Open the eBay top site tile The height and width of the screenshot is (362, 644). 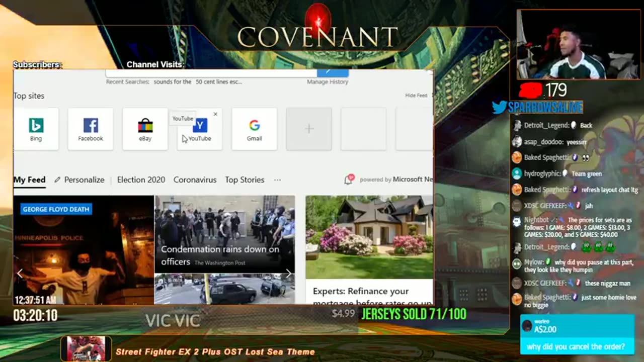click(x=145, y=129)
